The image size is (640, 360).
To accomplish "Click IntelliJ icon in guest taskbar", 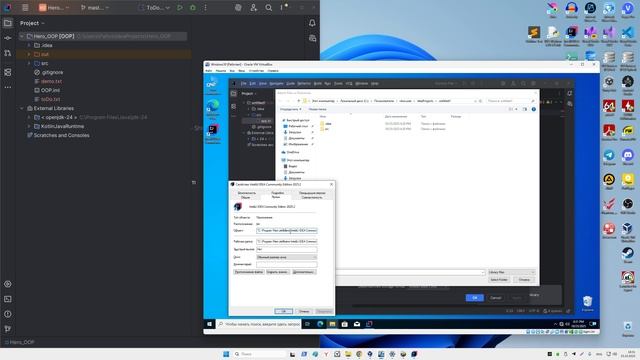I will pyautogui.click(x=369, y=324).
